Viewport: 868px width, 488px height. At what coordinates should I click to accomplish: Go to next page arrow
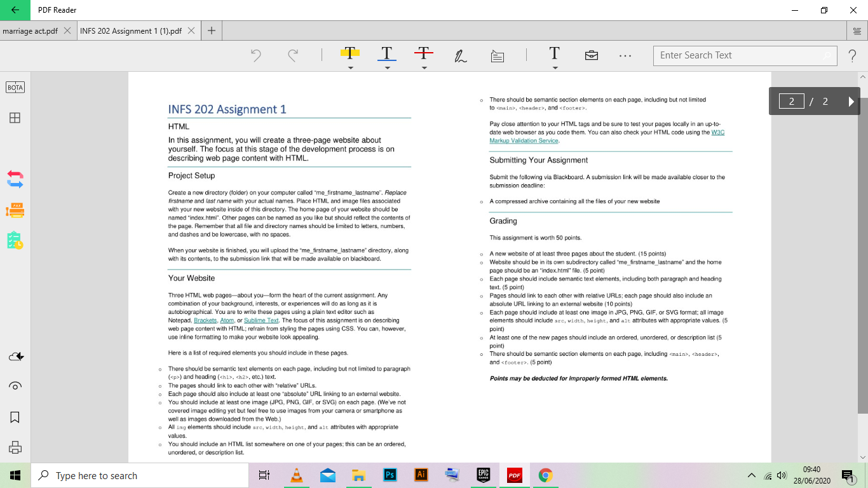pos(851,101)
